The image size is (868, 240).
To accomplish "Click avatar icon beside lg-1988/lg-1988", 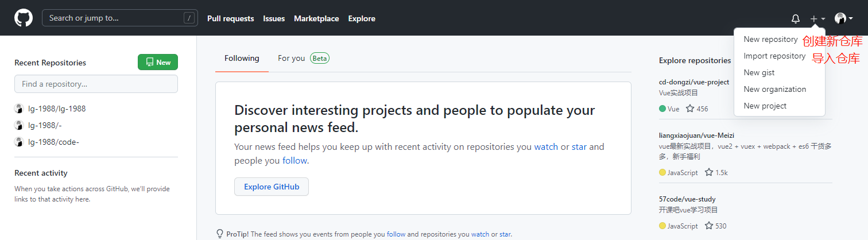I will (19, 109).
